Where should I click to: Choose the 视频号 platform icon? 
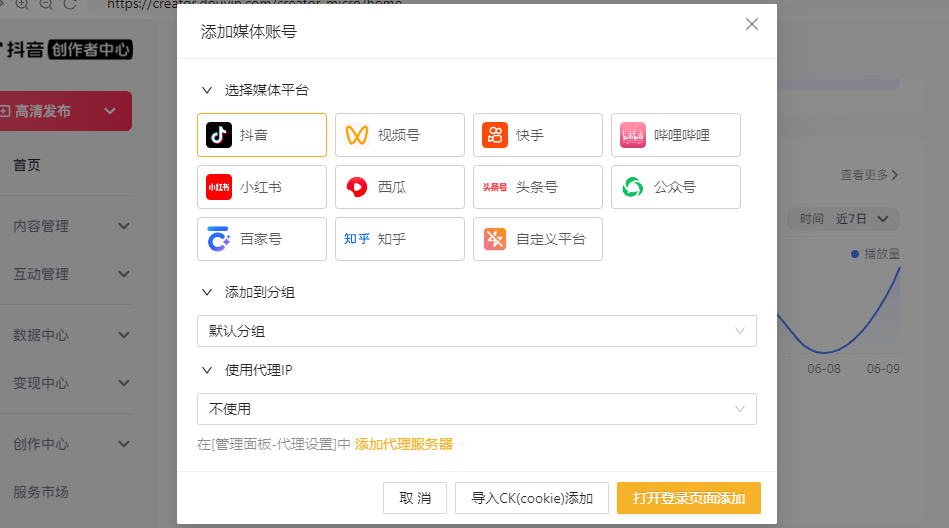click(357, 135)
